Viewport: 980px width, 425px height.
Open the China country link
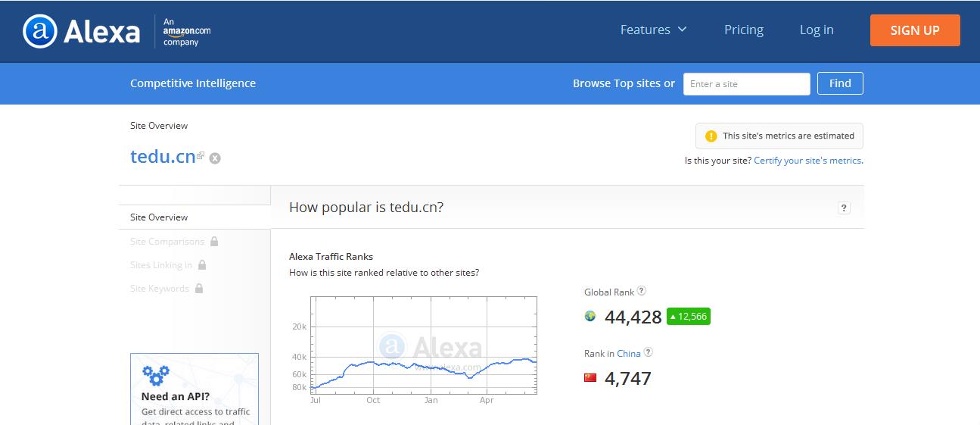point(629,354)
